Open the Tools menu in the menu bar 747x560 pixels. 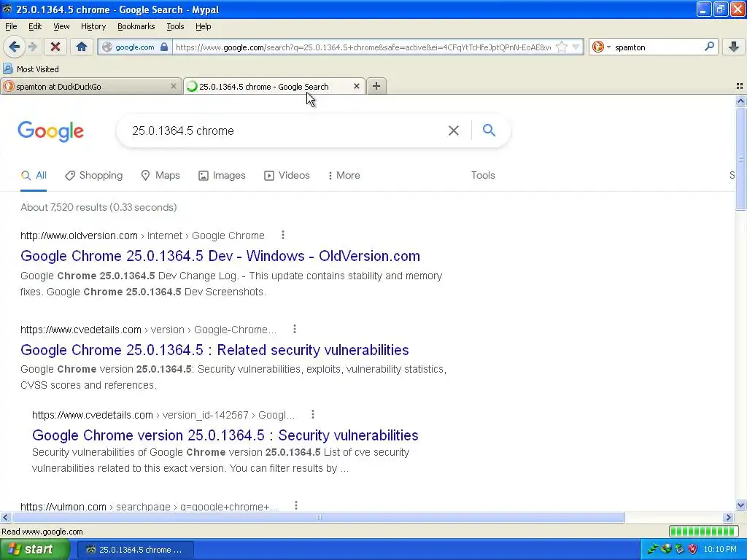[175, 26]
